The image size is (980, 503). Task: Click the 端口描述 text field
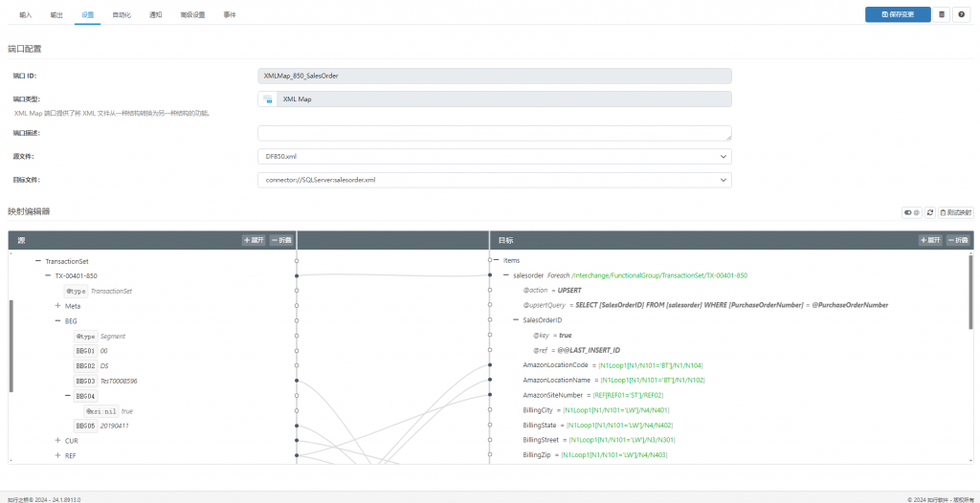click(x=495, y=133)
